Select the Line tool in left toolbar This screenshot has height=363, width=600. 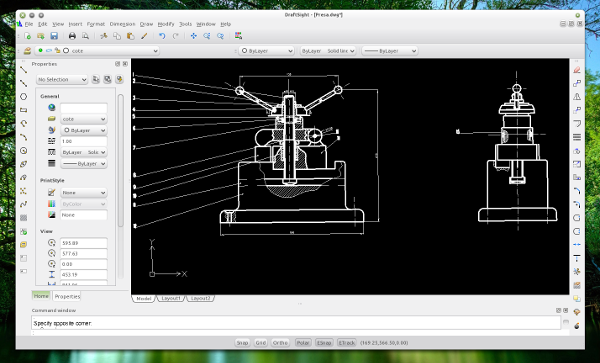pos(24,70)
